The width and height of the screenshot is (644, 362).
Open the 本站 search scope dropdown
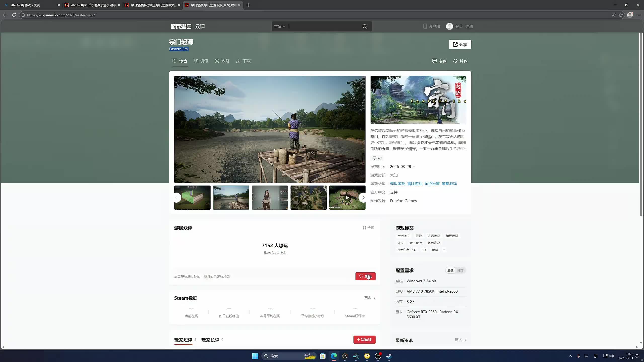coord(279,26)
